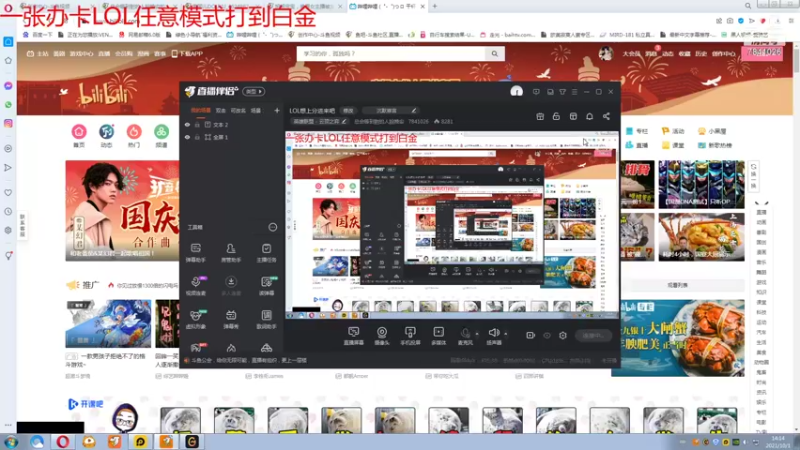Open streaming settings gear icon
The width and height of the screenshot is (800, 450).
(x=563, y=335)
